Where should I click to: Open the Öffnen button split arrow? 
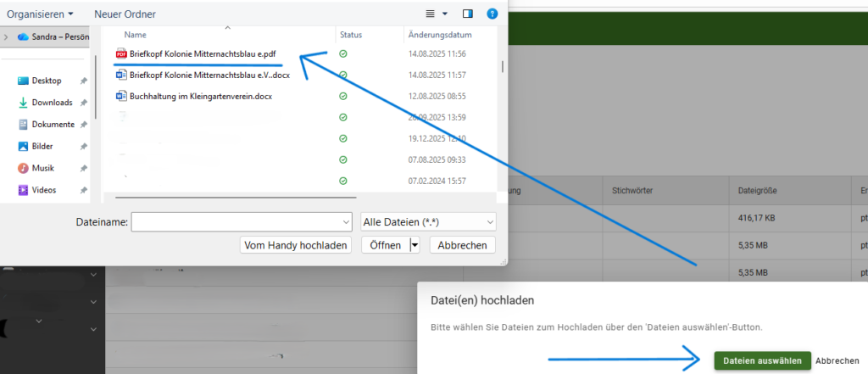point(415,245)
